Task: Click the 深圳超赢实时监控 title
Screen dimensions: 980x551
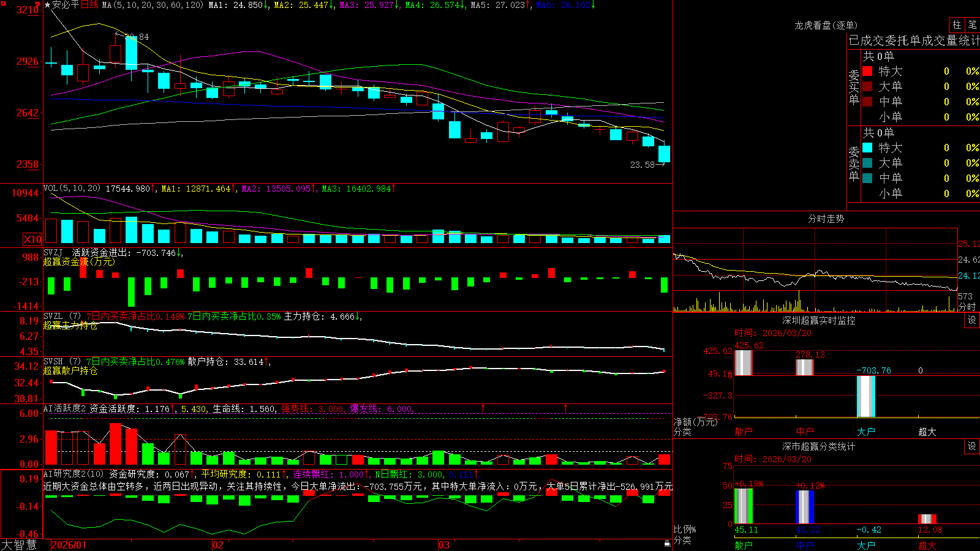Action: point(819,320)
